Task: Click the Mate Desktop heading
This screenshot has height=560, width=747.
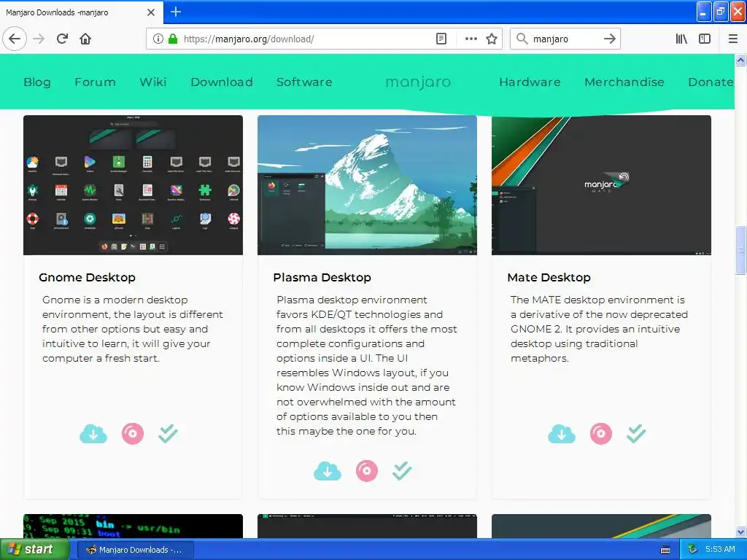Action: (549, 278)
